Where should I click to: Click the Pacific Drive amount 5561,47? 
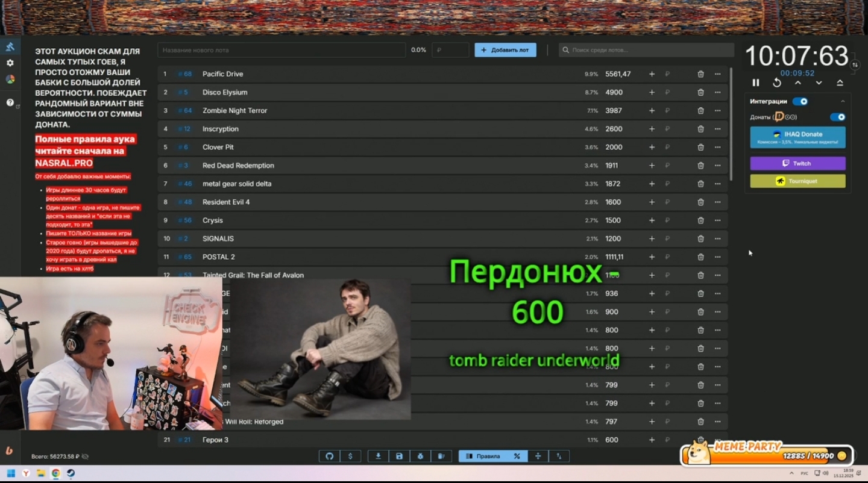pos(618,74)
